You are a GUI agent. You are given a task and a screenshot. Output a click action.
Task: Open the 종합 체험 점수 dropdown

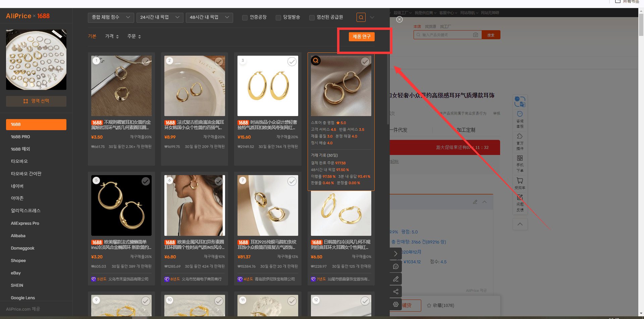tap(111, 17)
